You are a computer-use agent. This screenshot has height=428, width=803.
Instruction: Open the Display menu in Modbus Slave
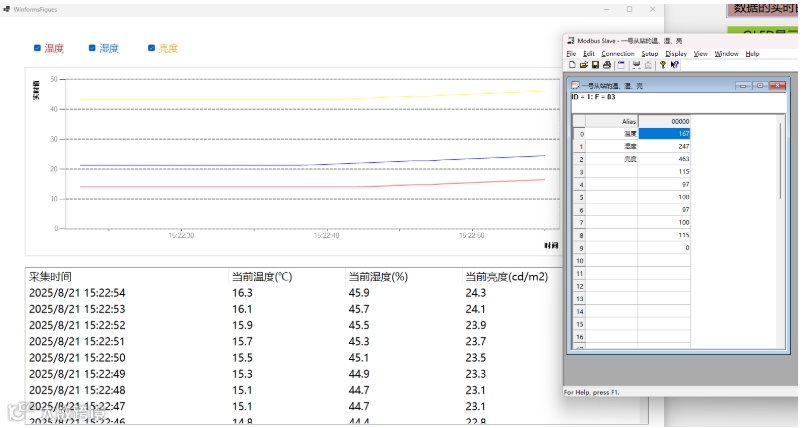point(676,54)
